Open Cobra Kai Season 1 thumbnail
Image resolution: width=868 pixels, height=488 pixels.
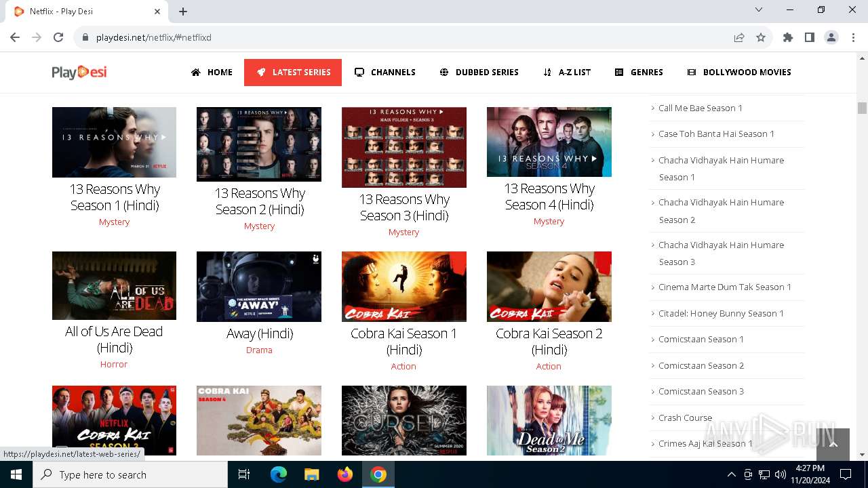pos(404,287)
